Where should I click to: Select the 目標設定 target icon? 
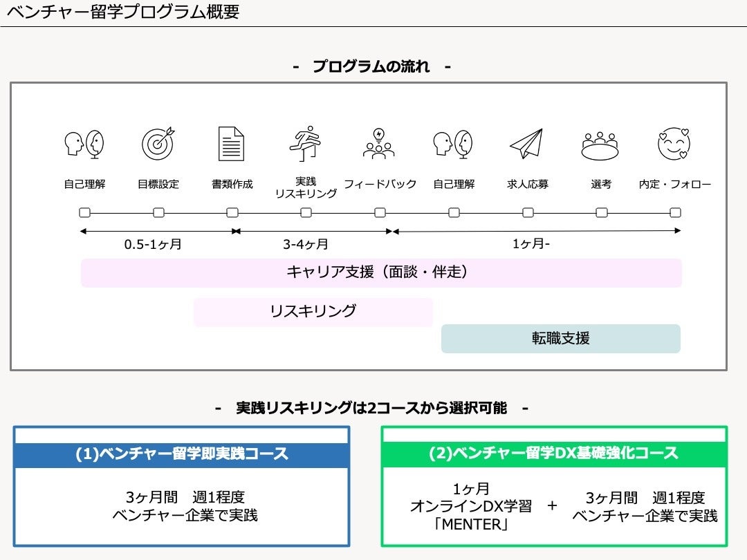[x=158, y=143]
